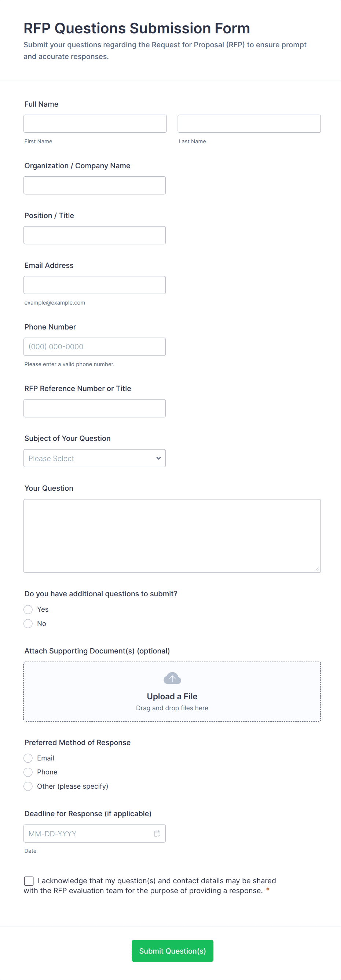Click into the Last Name field
The height and width of the screenshot is (980, 341).
tap(249, 124)
